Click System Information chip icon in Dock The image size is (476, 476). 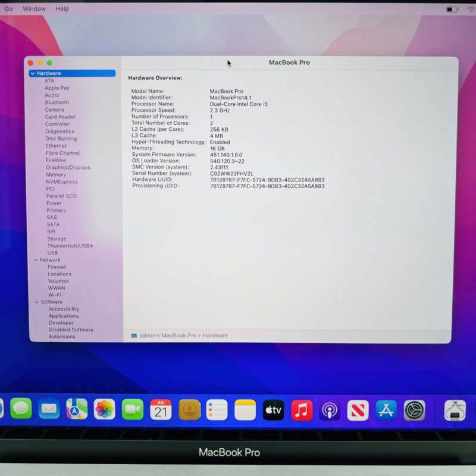(455, 410)
